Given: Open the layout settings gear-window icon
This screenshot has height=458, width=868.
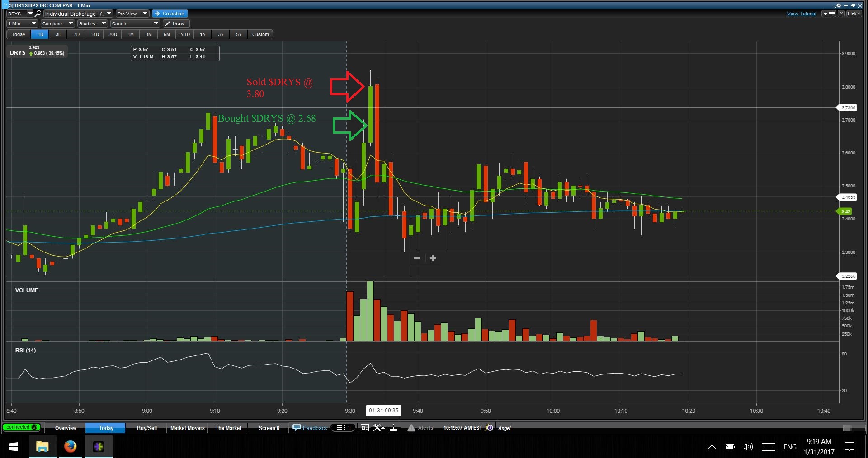Looking at the screenshot, I should [x=365, y=428].
